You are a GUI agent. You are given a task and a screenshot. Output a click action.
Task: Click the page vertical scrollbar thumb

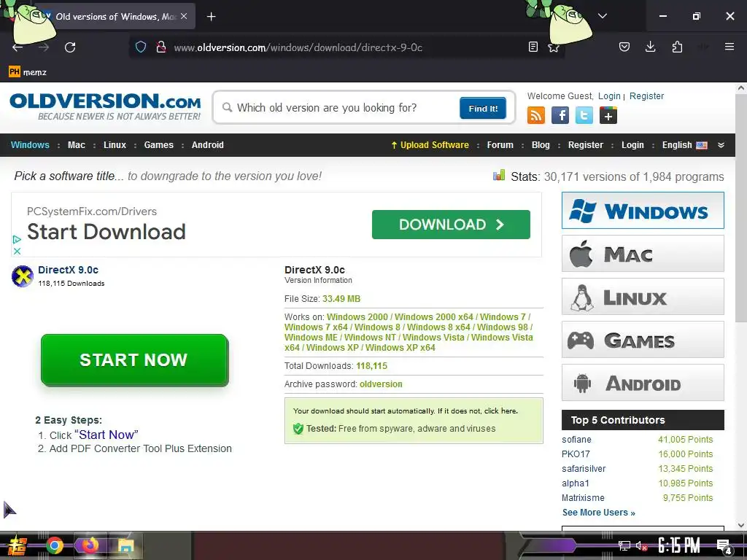[741, 208]
